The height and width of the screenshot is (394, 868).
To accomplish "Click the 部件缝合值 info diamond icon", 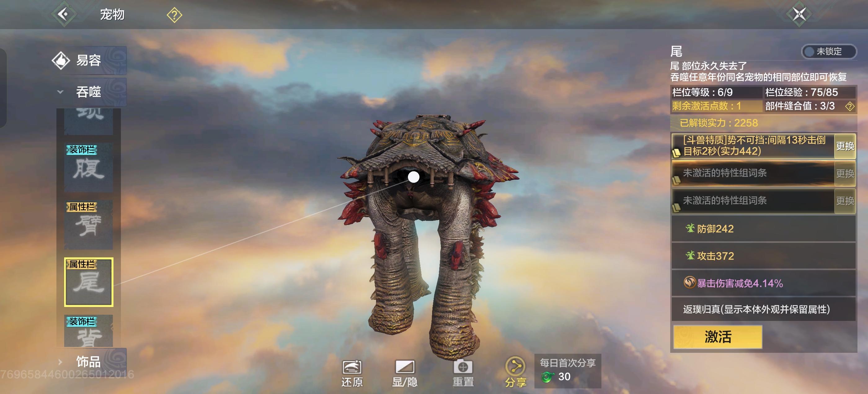I will tap(849, 107).
